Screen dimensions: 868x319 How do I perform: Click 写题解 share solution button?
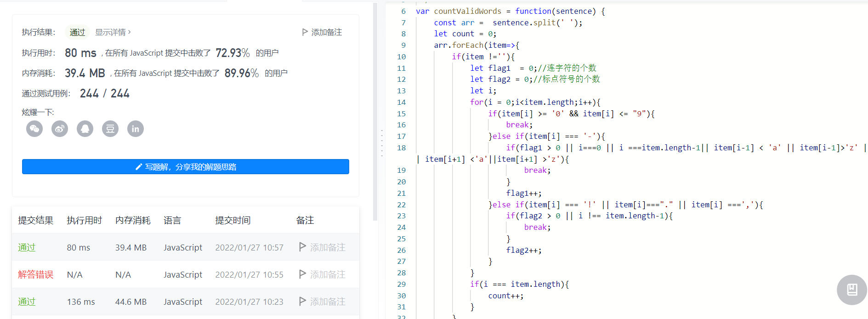[186, 167]
